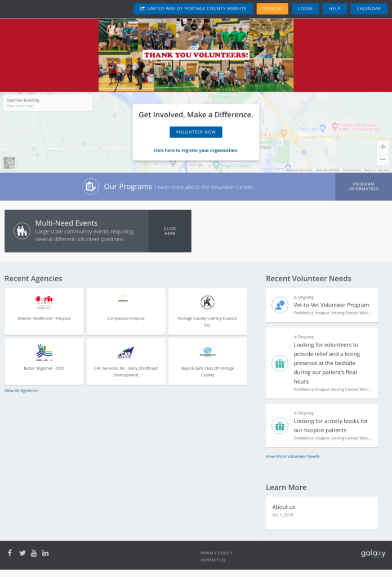The width and height of the screenshot is (392, 577).
Task: Open Program Information button
Action: [x=363, y=187]
